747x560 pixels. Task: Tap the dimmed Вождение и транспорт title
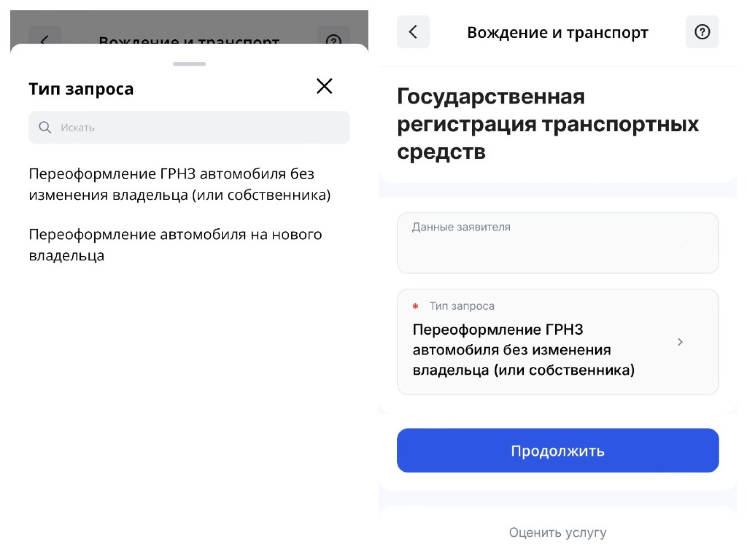[189, 40]
